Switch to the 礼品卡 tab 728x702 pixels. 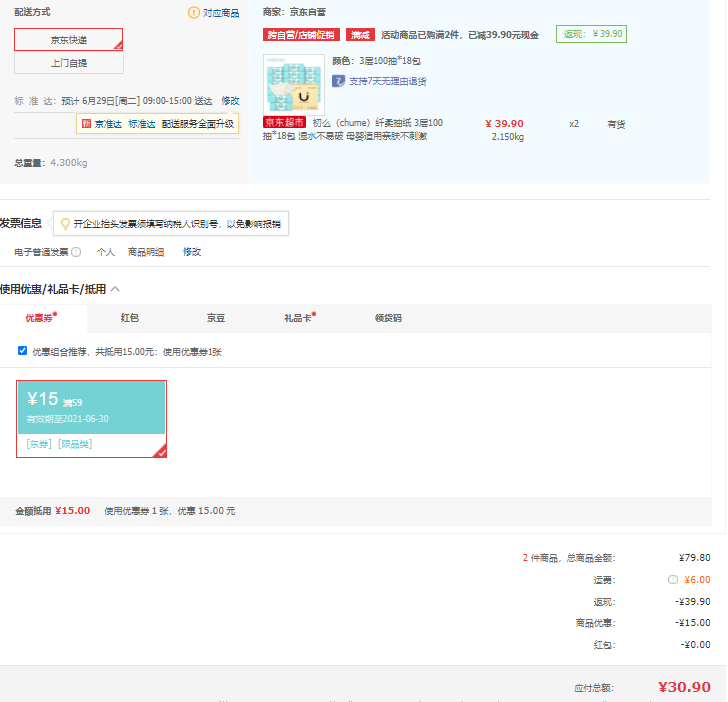click(299, 318)
